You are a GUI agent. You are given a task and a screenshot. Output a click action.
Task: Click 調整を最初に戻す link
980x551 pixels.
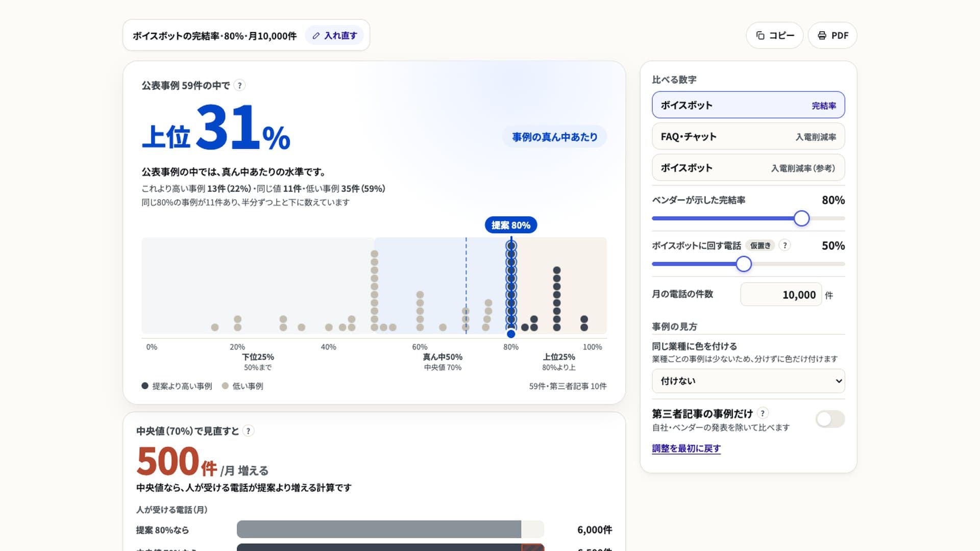686,448
